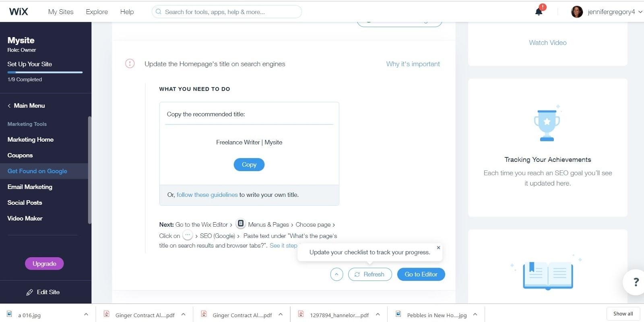This screenshot has height=322, width=644.
Task: Click the user profile avatar
Action: pos(577,12)
